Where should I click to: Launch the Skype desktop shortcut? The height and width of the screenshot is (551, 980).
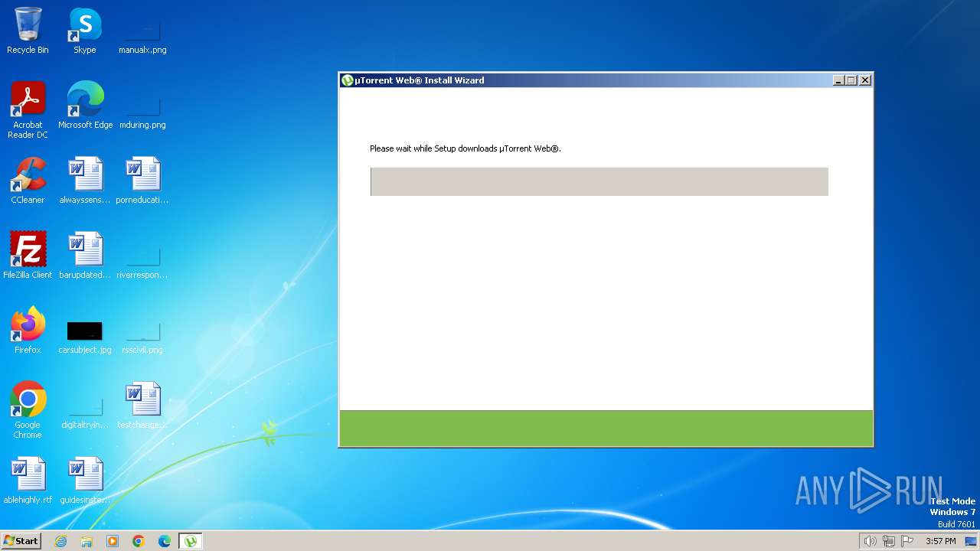point(85,31)
